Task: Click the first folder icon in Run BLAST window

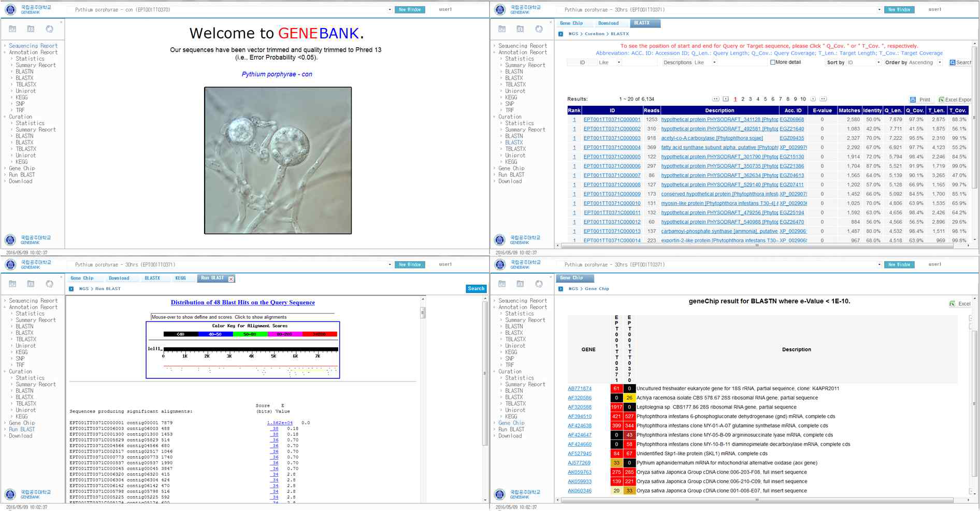Action: (x=12, y=283)
